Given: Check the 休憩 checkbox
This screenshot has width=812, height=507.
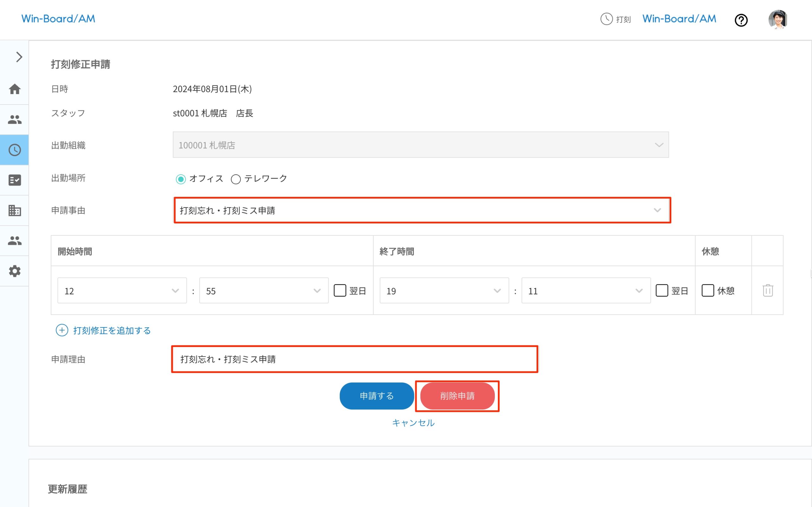Looking at the screenshot, I should pos(708,290).
